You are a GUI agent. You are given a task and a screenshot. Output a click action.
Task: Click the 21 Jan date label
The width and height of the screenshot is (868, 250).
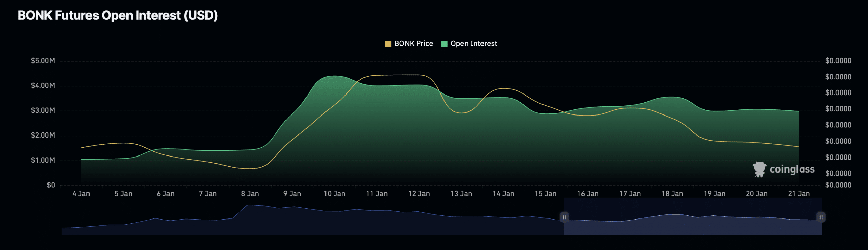pyautogui.click(x=799, y=194)
